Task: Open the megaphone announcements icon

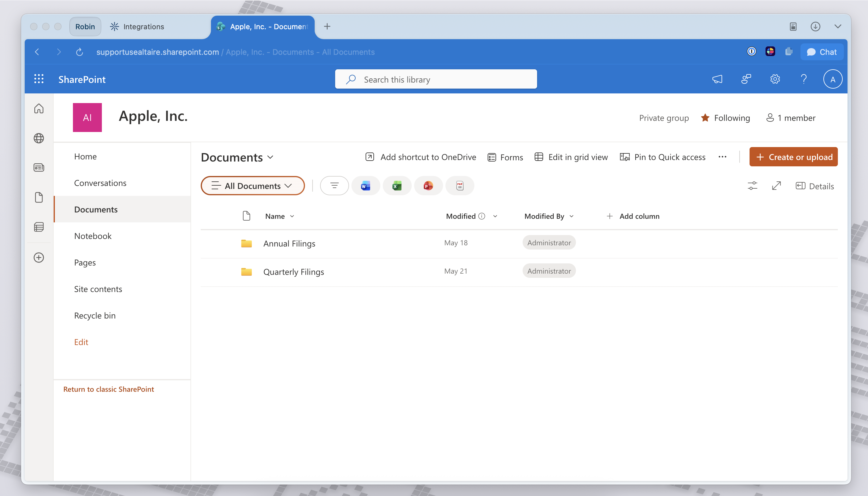Action: tap(717, 79)
